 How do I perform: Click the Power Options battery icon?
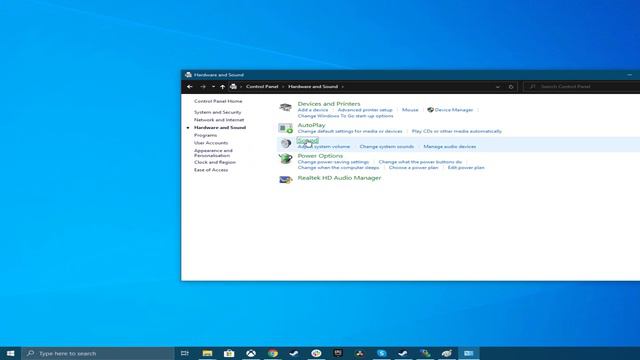tap(285, 158)
